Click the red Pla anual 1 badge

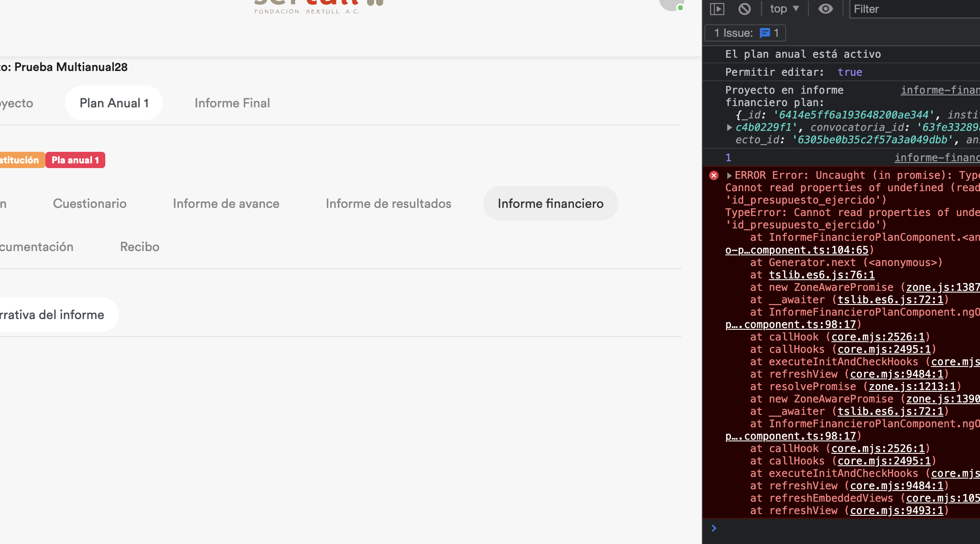click(75, 160)
